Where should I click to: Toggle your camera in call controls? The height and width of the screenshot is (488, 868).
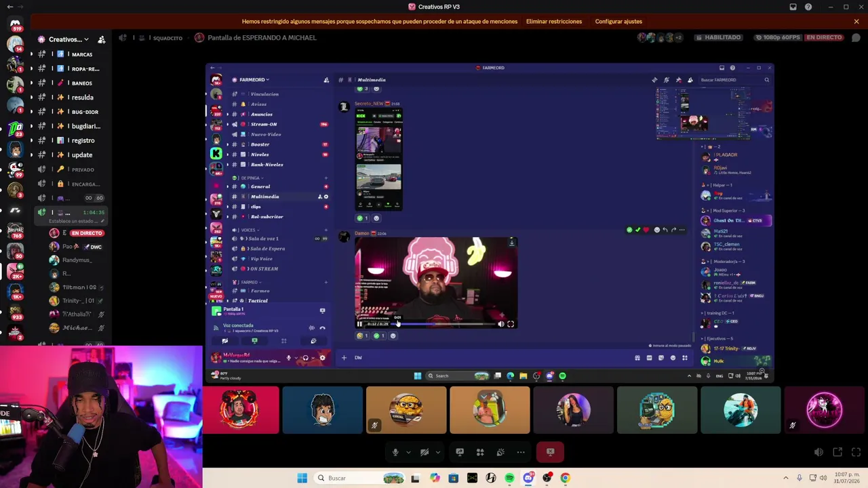[425, 452]
